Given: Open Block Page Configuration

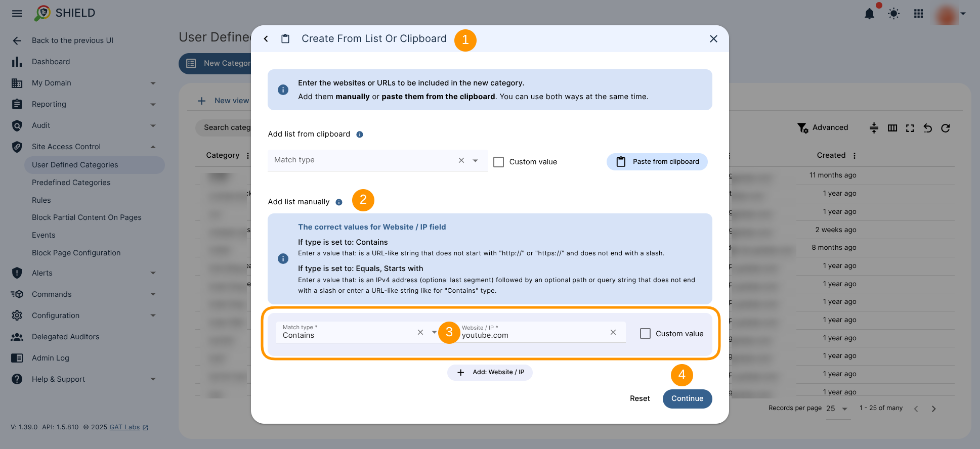Looking at the screenshot, I should click(76, 253).
